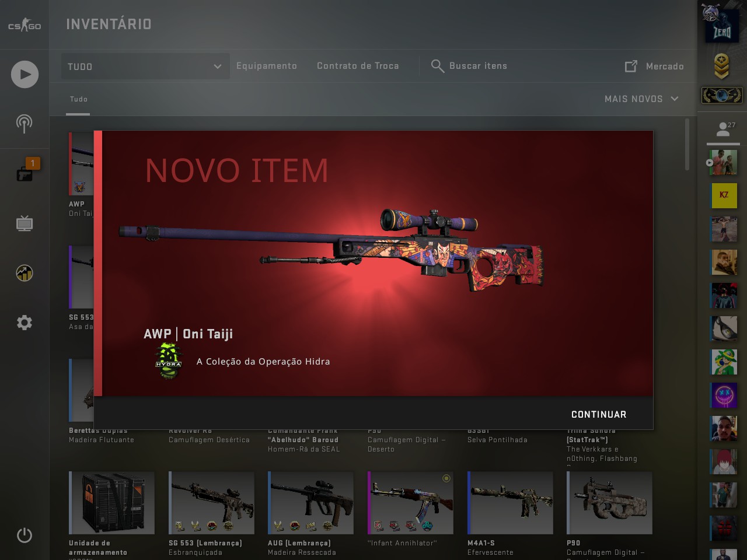Click the CONTINUAR button
Viewport: 747px width, 560px height.
pyautogui.click(x=599, y=414)
